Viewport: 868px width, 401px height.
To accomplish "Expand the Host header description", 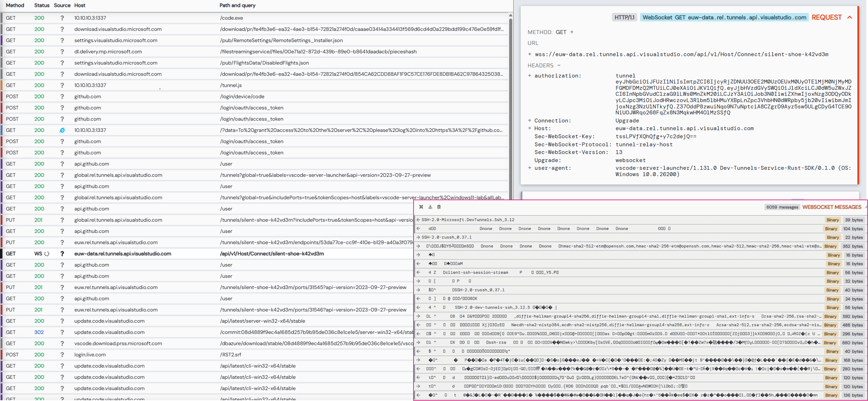I will [x=530, y=128].
